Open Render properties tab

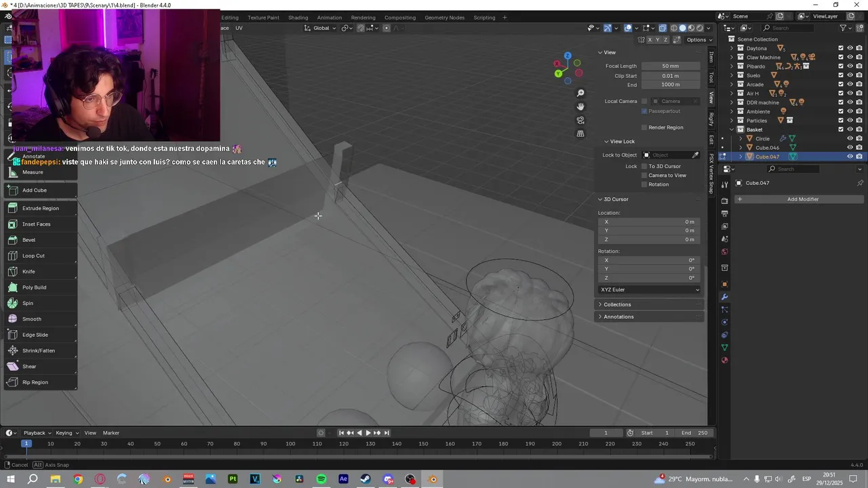click(x=724, y=201)
